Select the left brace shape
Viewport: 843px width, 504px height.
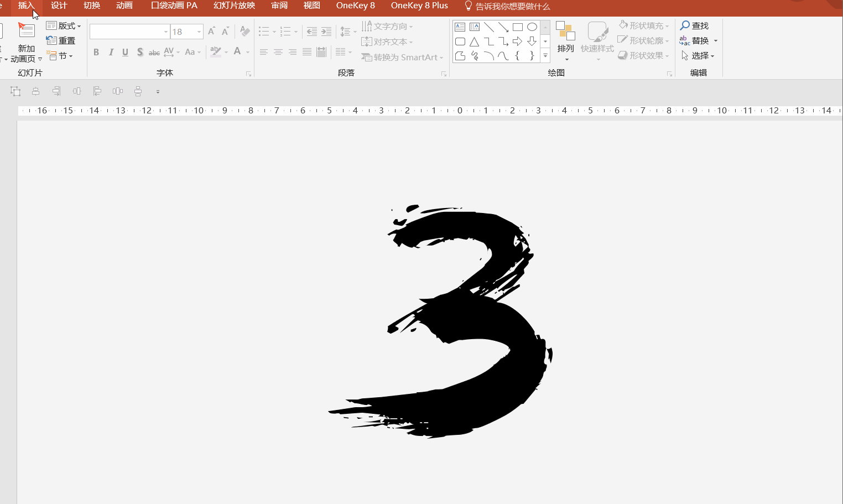point(518,56)
